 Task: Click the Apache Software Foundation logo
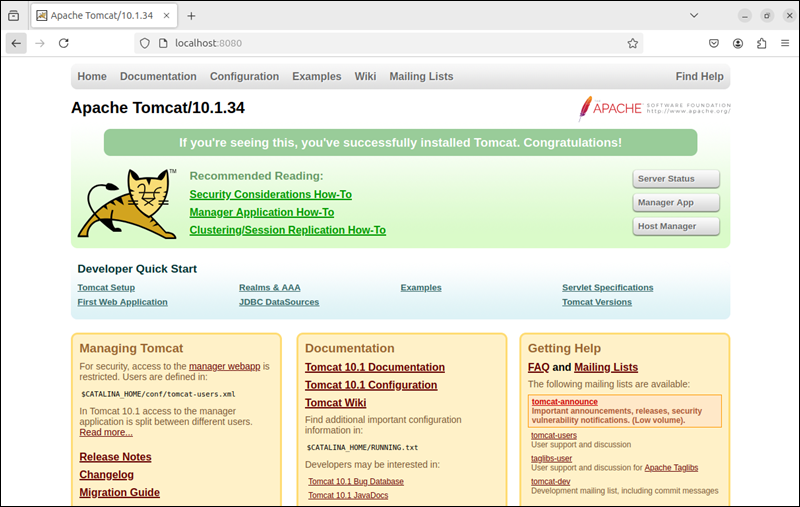[x=654, y=108]
